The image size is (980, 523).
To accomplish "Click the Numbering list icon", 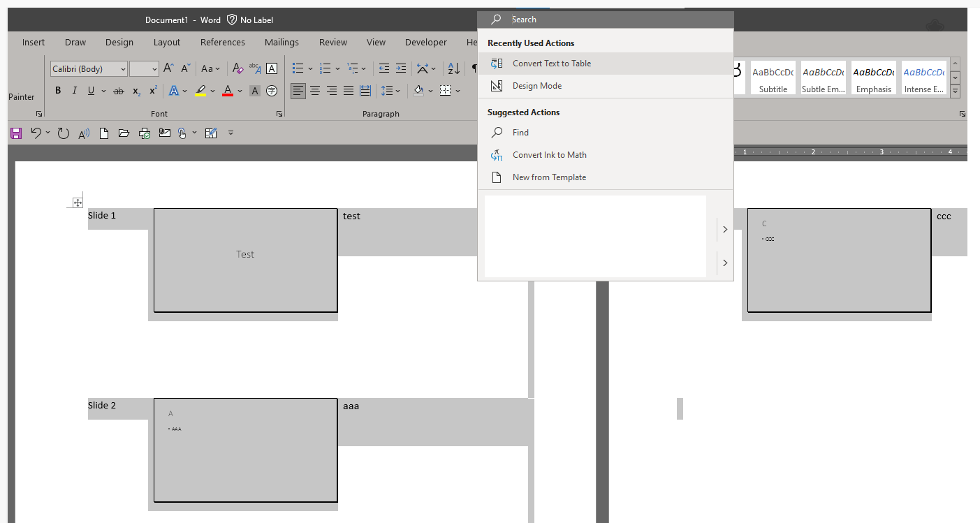I will (x=325, y=68).
